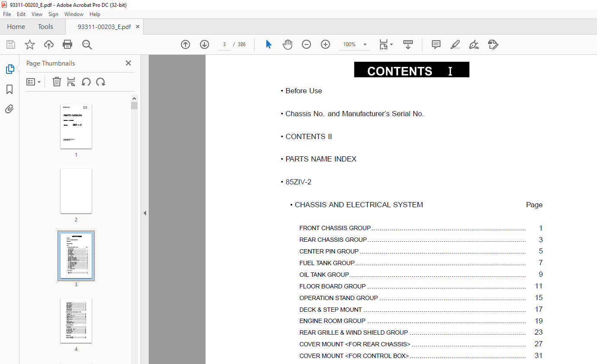Screen dimensions: 597x364
Task: Open Page Thumbnails sidebar icon
Action: 10,69
